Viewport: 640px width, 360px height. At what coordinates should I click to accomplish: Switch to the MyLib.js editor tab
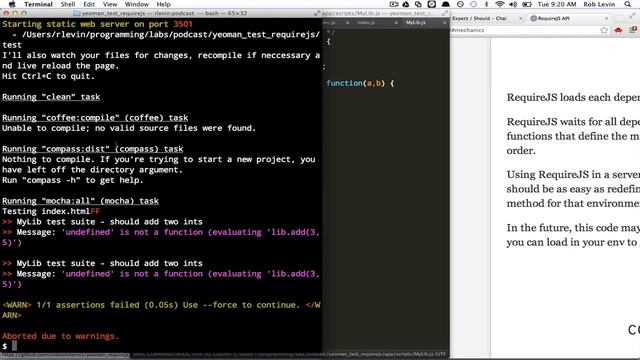click(x=416, y=22)
